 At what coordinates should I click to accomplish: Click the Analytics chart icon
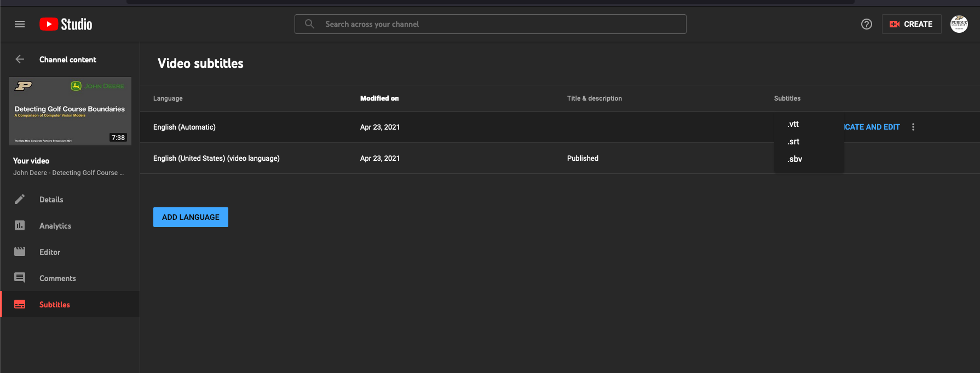pos(20,225)
